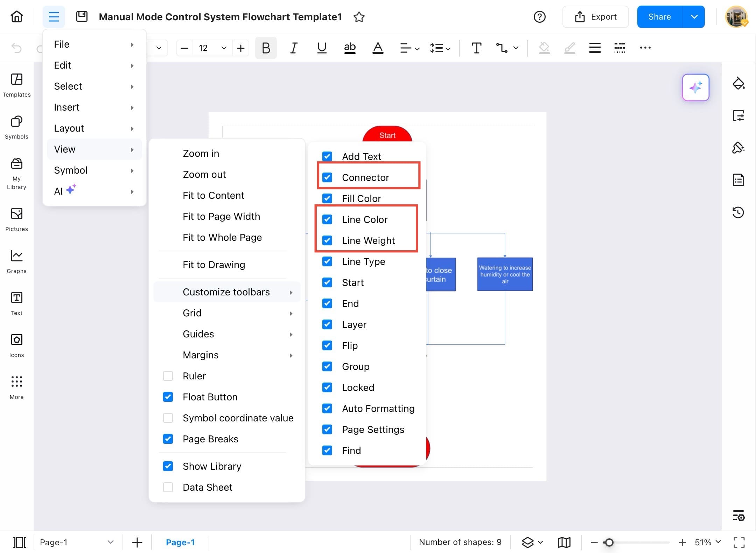Image resolution: width=756 pixels, height=553 pixels.
Task: Open version history from the right sidebar
Action: [x=739, y=212]
